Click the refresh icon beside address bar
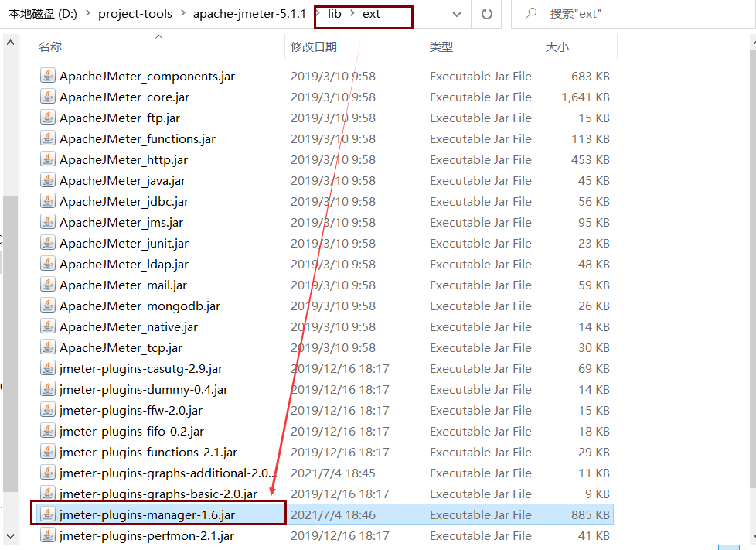 click(x=487, y=14)
